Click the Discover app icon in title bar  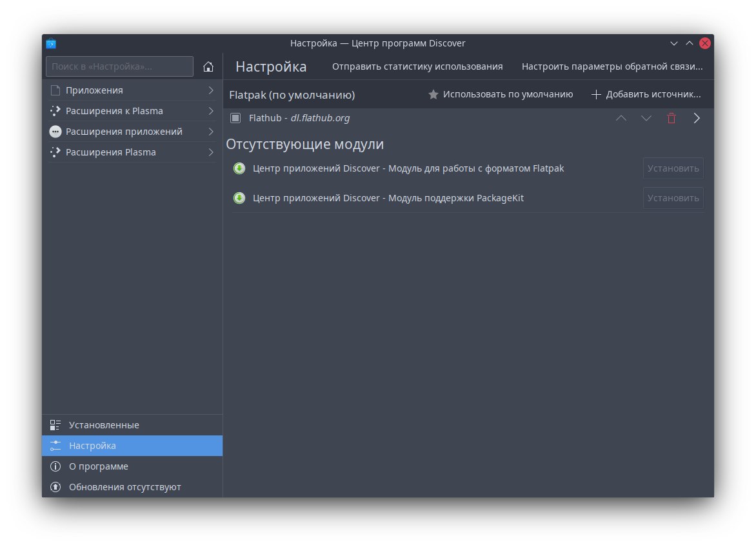pyautogui.click(x=51, y=43)
